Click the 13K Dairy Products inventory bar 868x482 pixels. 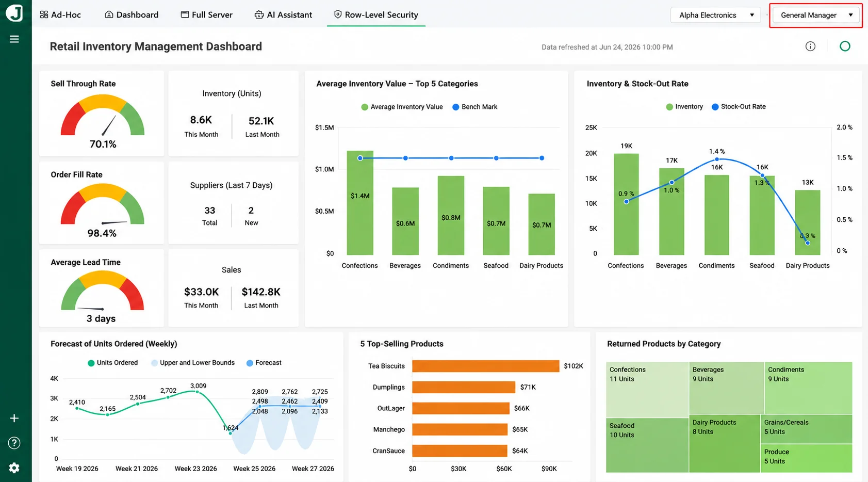(808, 222)
